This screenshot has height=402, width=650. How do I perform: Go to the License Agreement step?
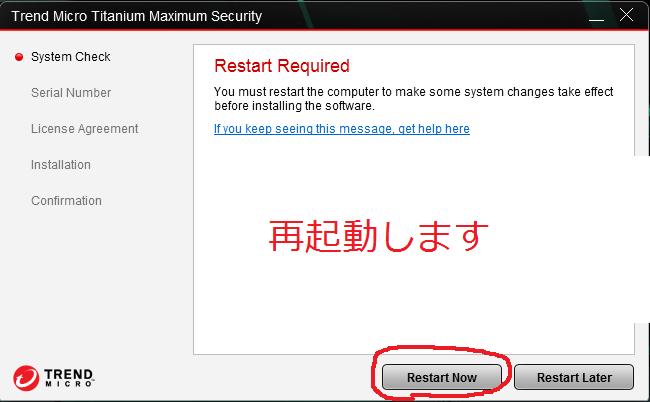point(85,129)
